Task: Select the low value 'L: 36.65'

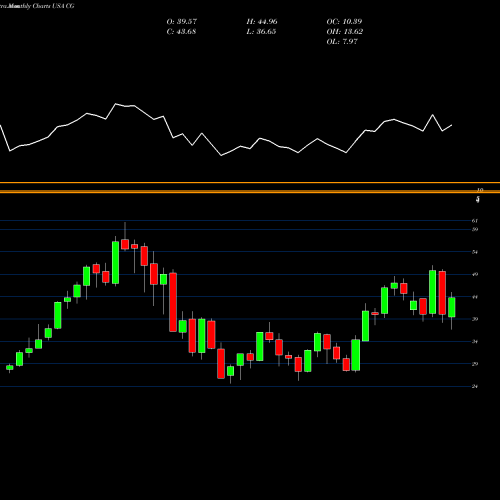Action: (x=261, y=32)
